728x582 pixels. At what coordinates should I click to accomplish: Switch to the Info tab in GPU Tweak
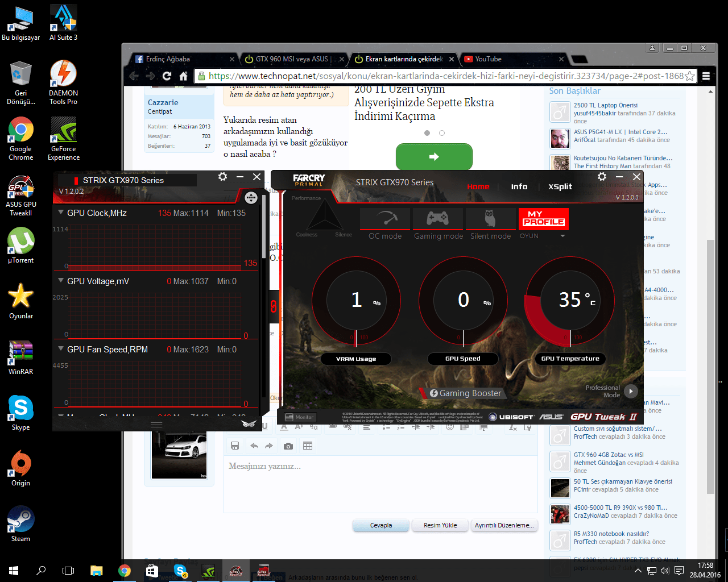519,186
